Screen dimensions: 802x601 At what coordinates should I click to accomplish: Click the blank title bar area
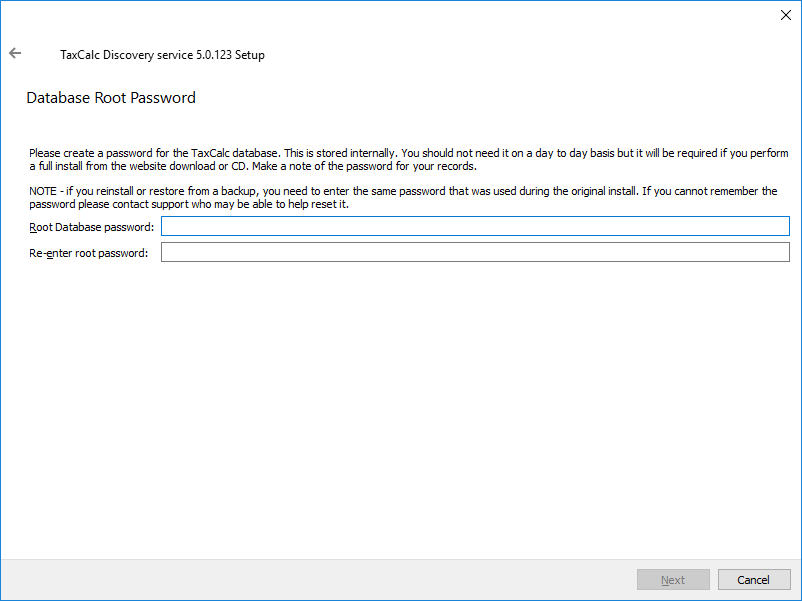[400, 15]
